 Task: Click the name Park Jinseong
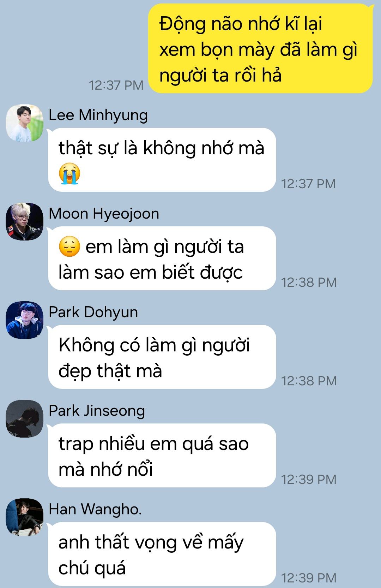97,411
